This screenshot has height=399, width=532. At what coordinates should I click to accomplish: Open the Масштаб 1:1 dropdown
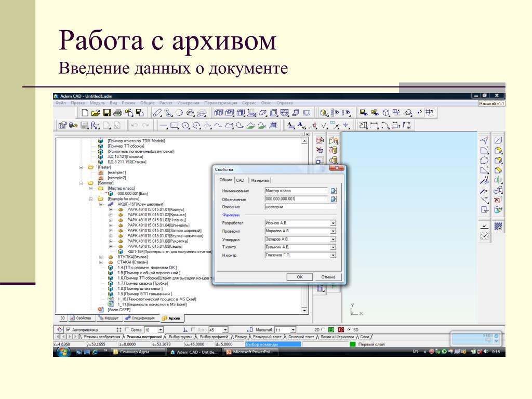click(293, 330)
